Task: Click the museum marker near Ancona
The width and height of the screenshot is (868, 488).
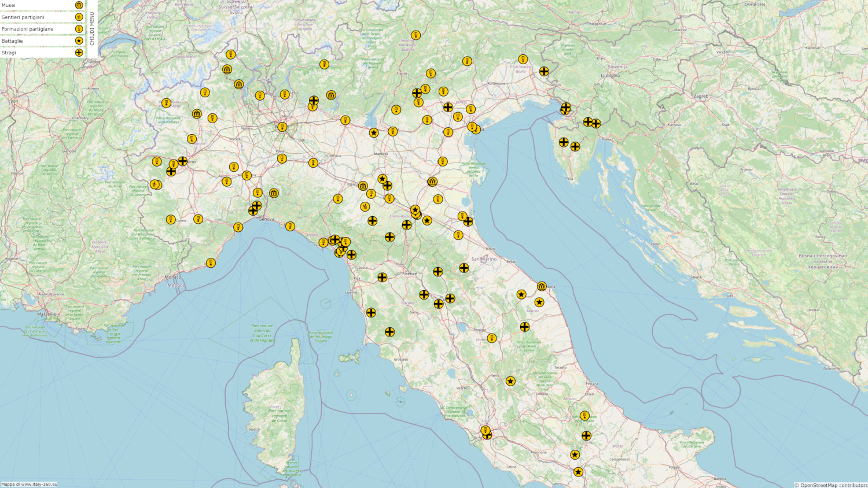Action: pyautogui.click(x=542, y=286)
